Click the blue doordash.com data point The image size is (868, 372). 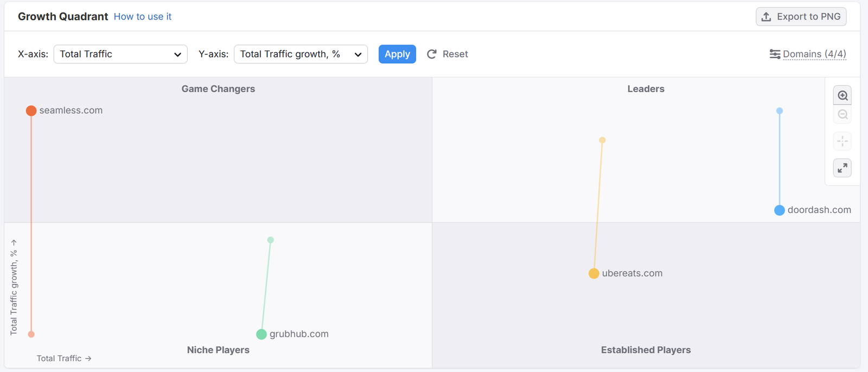coord(780,210)
